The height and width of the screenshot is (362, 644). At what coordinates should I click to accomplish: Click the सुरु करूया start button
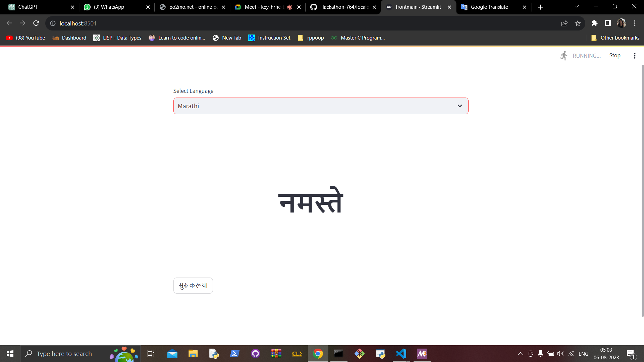click(x=193, y=285)
